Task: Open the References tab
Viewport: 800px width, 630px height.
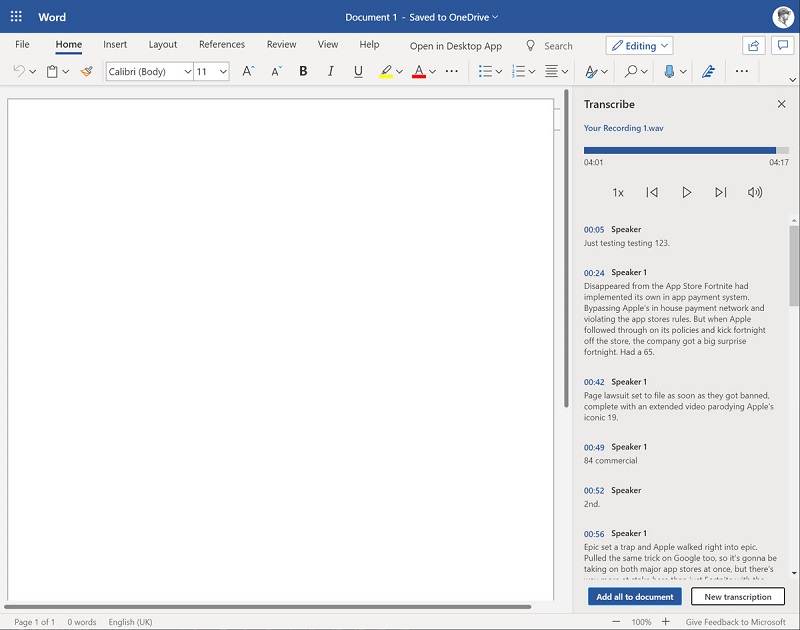Action: point(222,45)
